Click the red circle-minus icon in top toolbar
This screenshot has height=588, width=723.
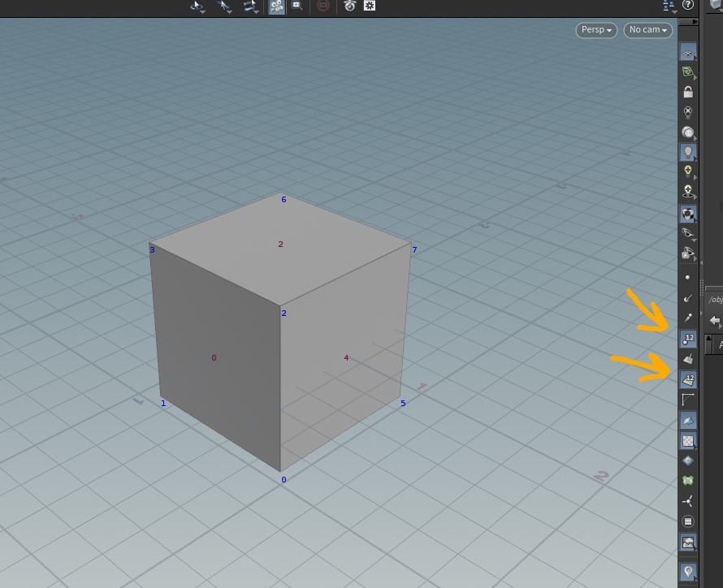tap(323, 6)
